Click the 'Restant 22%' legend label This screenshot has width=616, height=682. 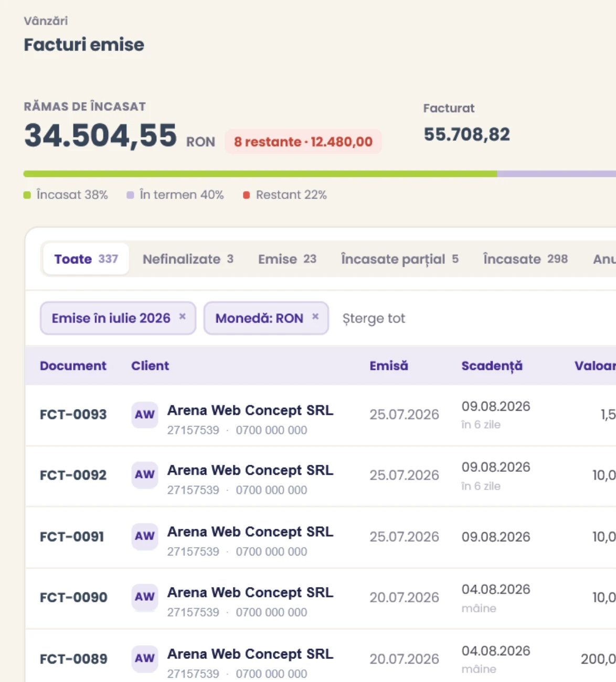[291, 195]
